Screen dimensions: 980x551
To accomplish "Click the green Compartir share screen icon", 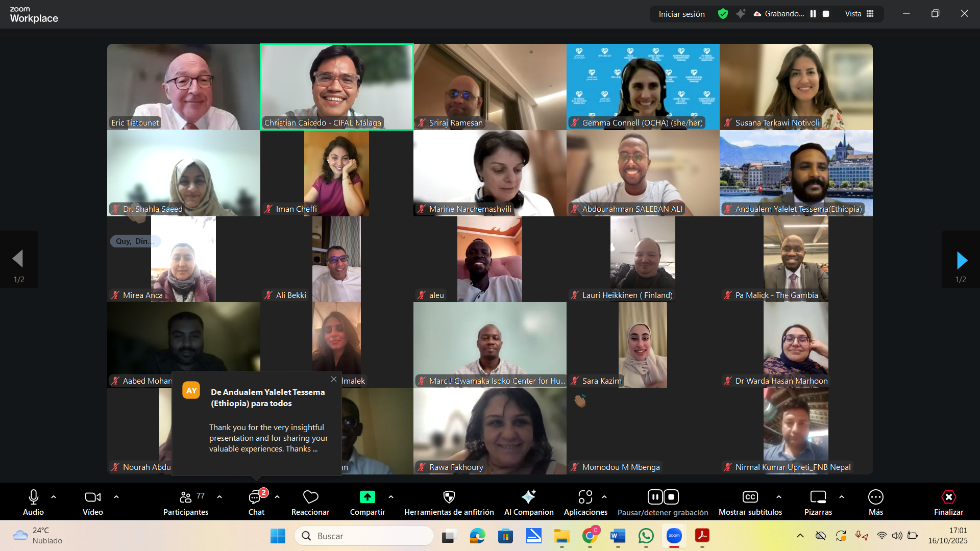I will (367, 497).
